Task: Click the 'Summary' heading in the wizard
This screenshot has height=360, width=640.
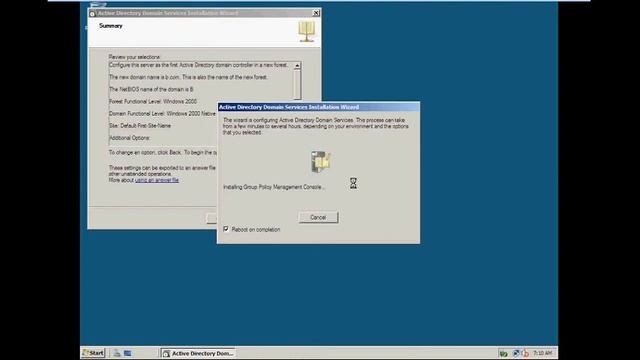Action: pyautogui.click(x=111, y=26)
